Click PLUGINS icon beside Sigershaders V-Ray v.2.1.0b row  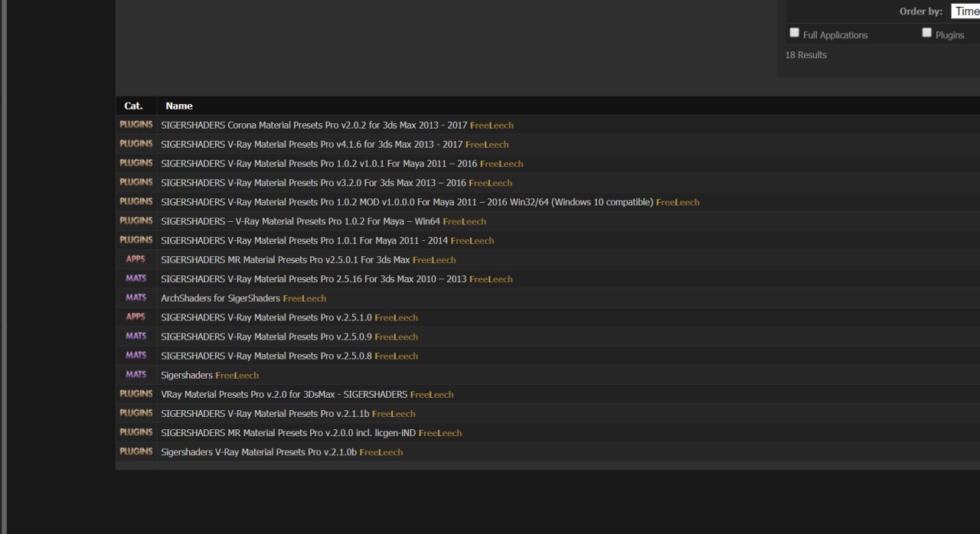click(136, 451)
